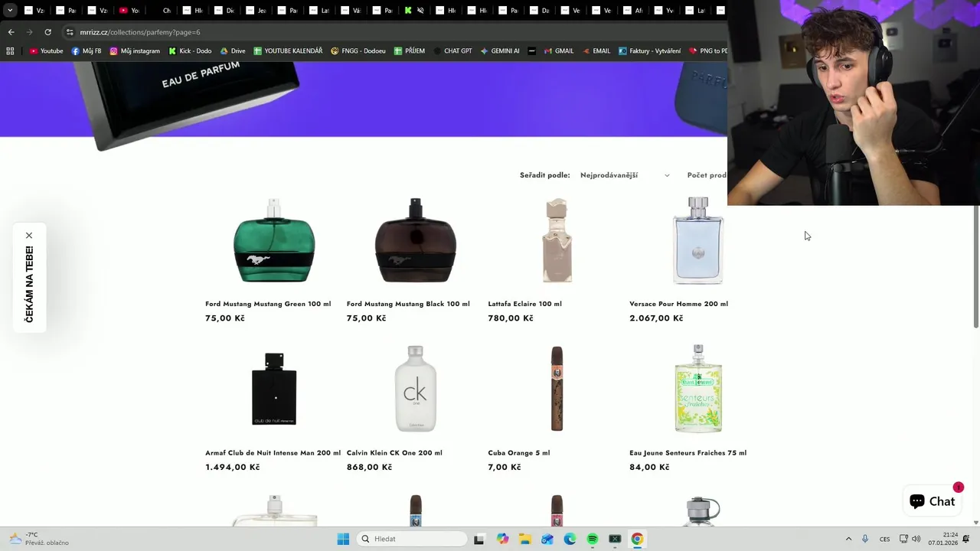Open the Můj FB bookmark
Image resolution: width=980 pixels, height=551 pixels.
tap(86, 51)
